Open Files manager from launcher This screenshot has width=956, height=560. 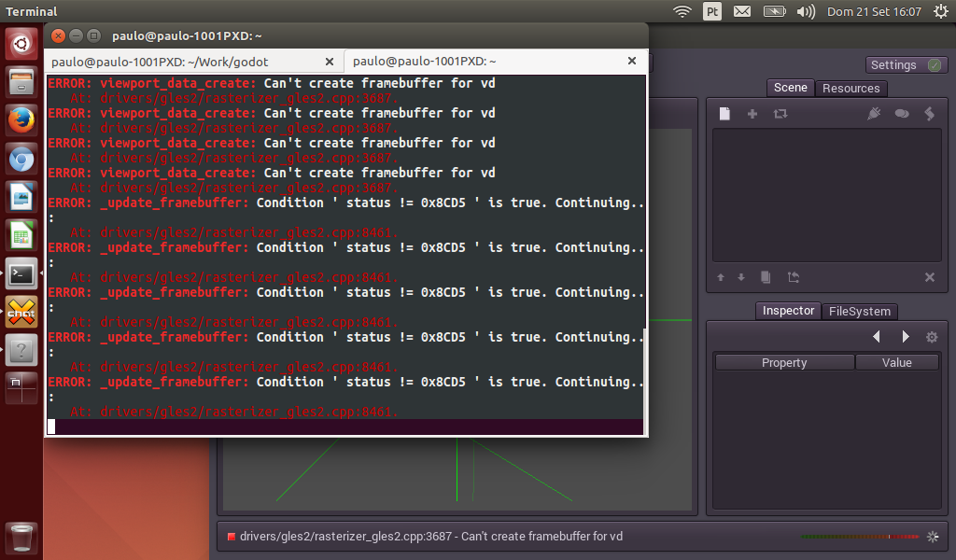[x=21, y=81]
